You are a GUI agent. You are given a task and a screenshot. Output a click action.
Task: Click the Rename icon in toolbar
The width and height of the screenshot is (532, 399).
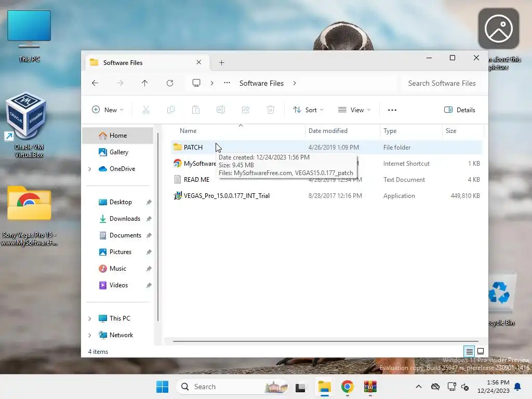(220, 110)
